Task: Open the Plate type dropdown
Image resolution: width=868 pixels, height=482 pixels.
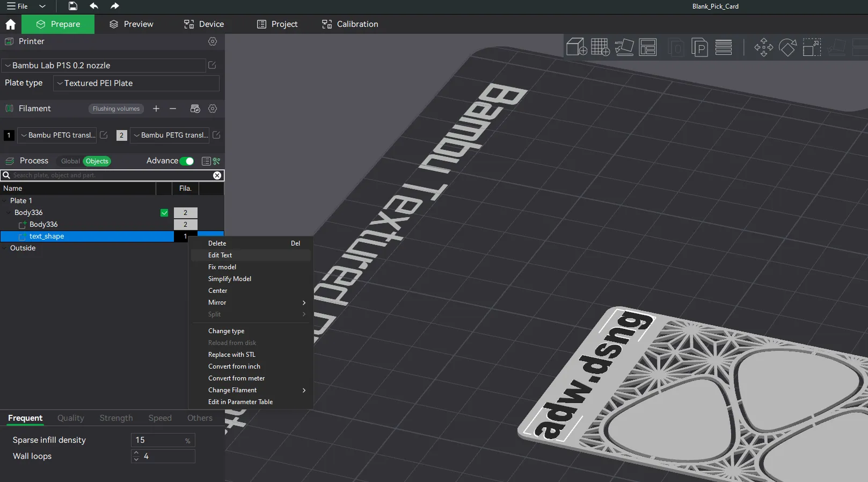Action: tap(136, 83)
